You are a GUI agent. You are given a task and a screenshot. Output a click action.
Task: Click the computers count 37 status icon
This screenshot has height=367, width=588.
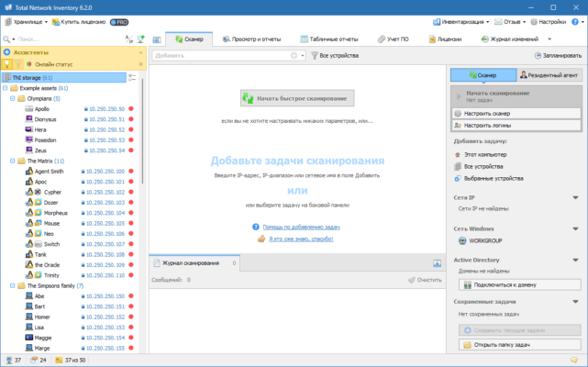pos(13,361)
